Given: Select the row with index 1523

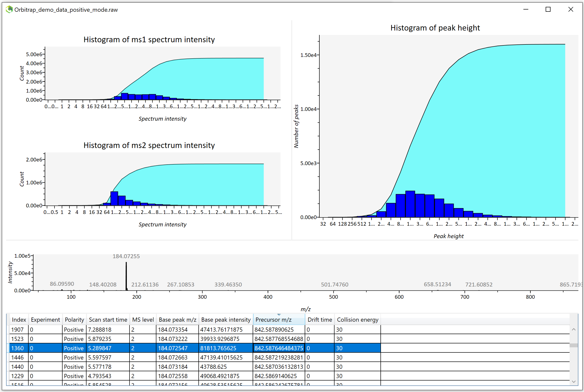Looking at the screenshot, I should coord(18,339).
